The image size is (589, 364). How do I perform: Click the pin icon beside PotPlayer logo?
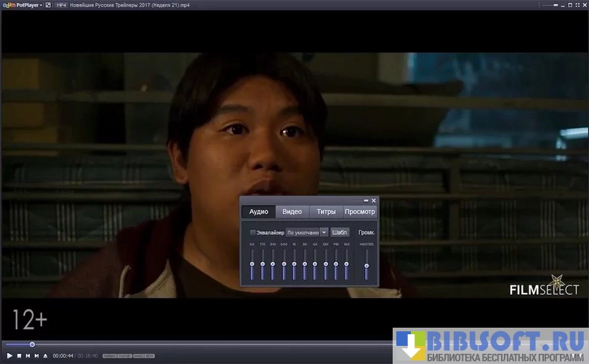click(48, 5)
